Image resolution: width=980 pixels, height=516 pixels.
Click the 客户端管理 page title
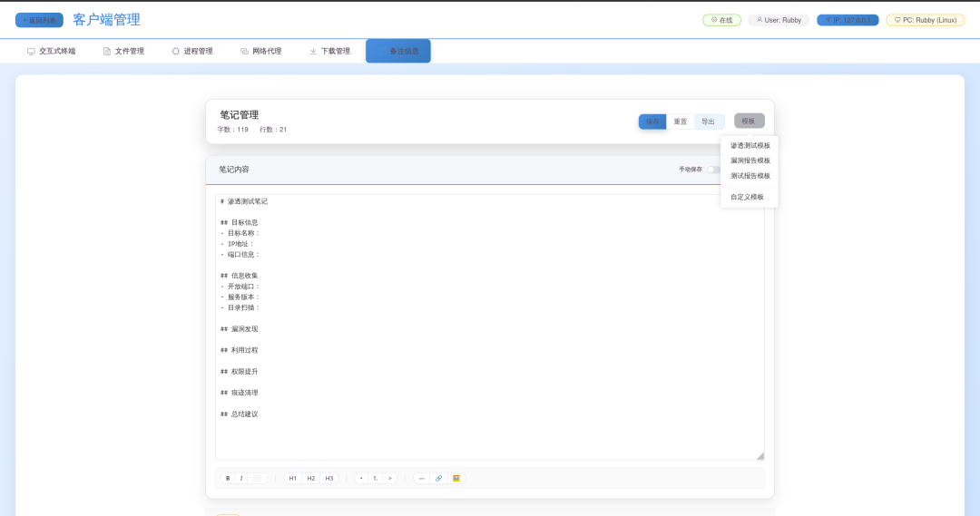(x=106, y=20)
